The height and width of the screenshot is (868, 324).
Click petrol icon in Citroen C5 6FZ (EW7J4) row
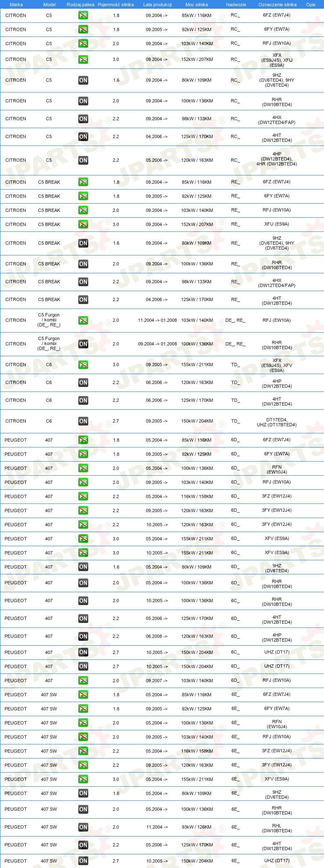pos(83,15)
